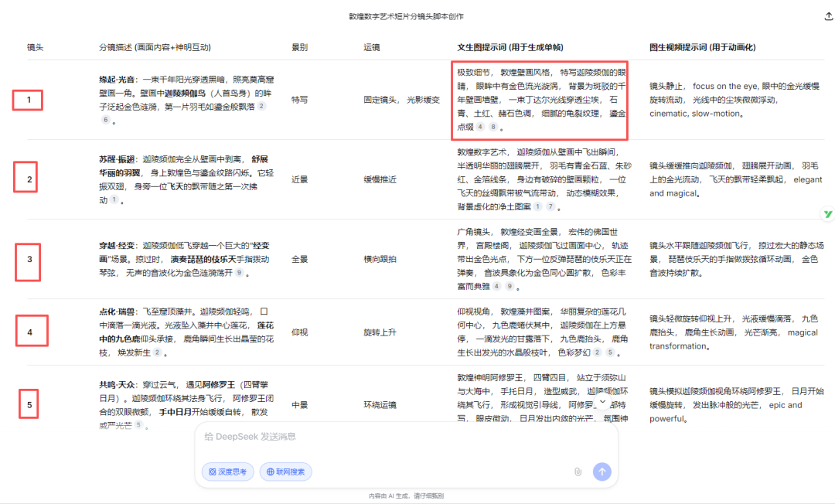Open citation 7 in shot 2 image prompt
This screenshot has height=504, width=835.
pyautogui.click(x=550, y=206)
